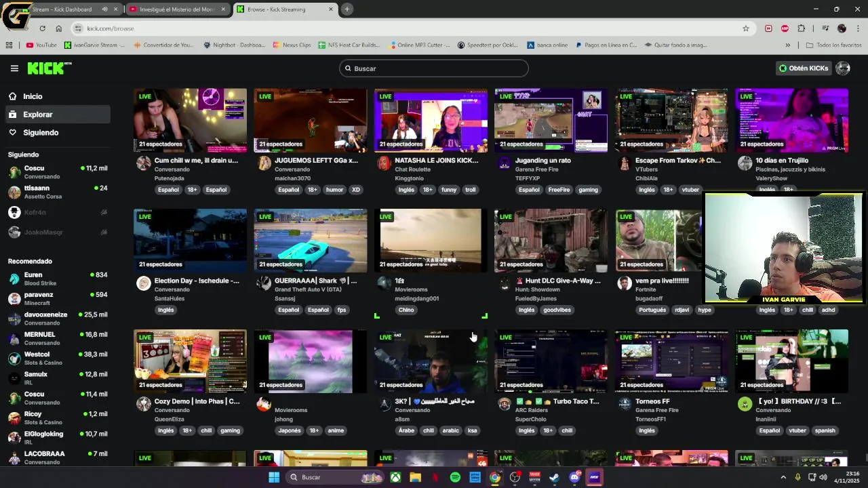Click the Windows taskbar Buscar search box
The image size is (868, 488).
click(336, 477)
